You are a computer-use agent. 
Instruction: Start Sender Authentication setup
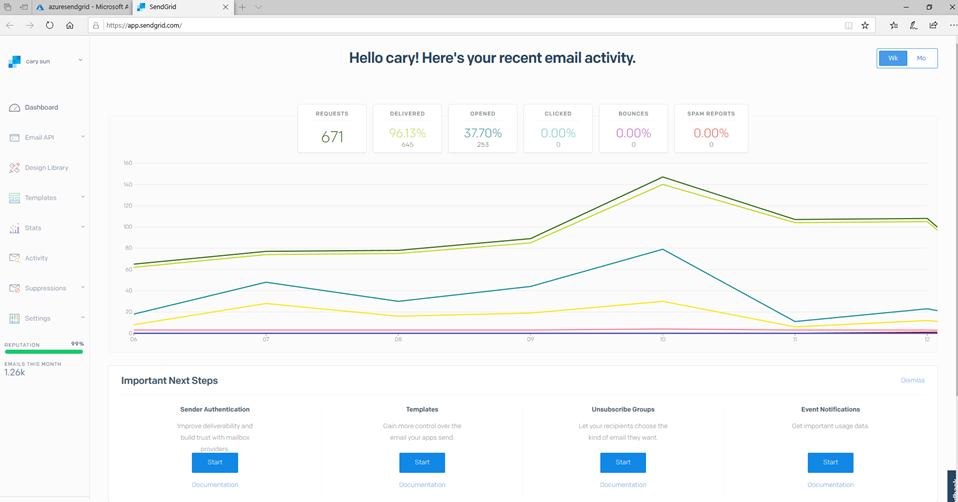click(x=215, y=462)
